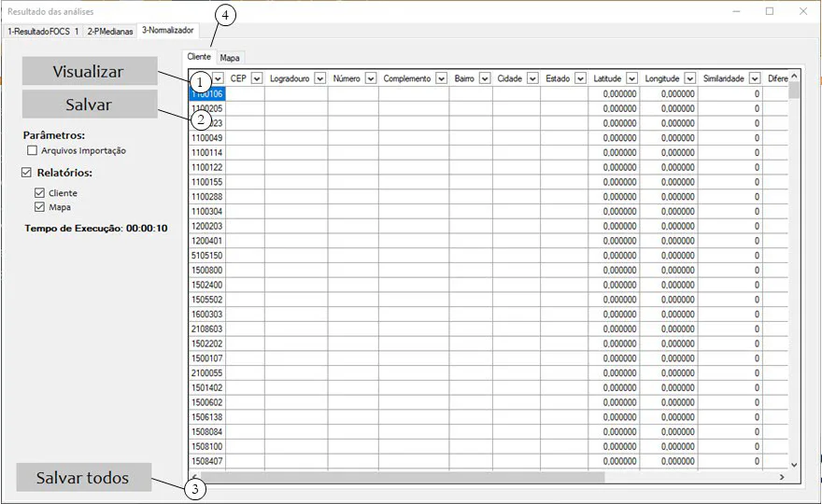Open the 2-PMedianas tab

(110, 32)
